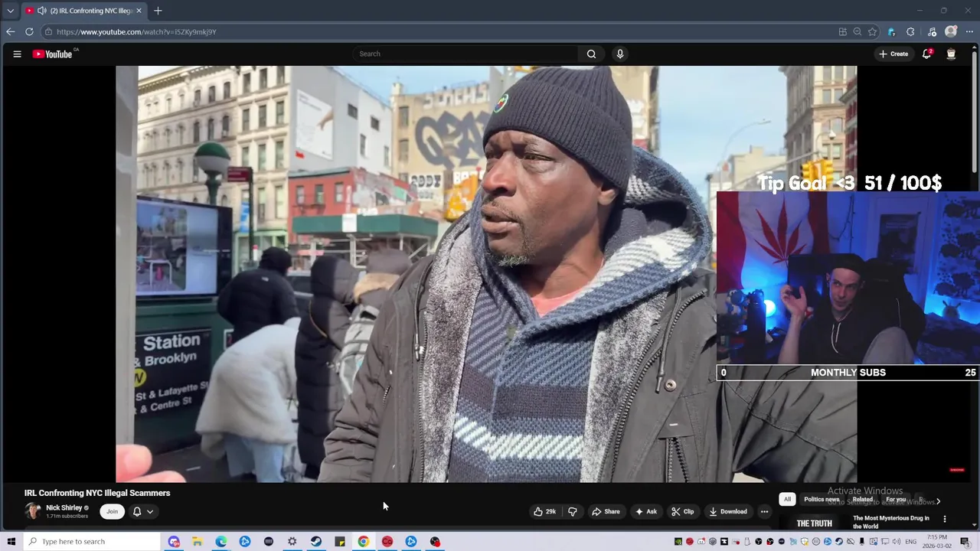Open more actions three-dot menu
Viewport: 980px width, 551px height.
764,511
